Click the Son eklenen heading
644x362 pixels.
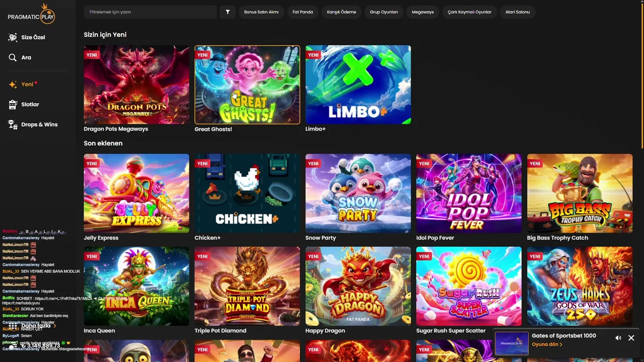103,143
